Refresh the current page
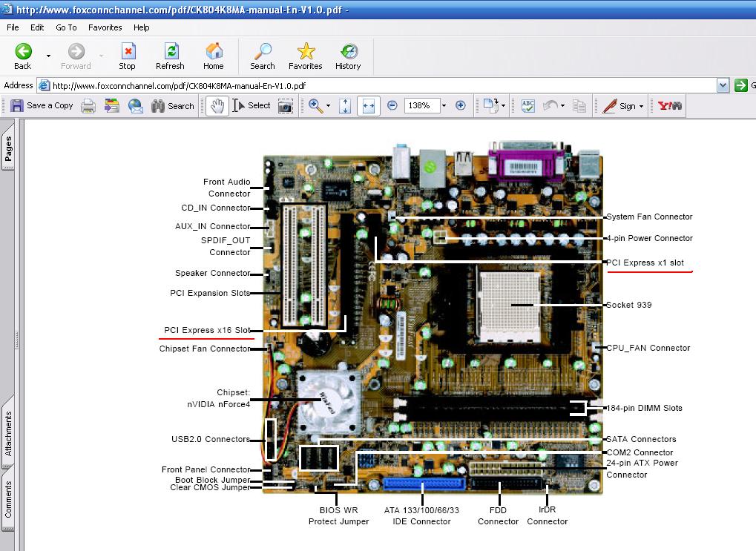This screenshot has width=756, height=551. [170, 57]
